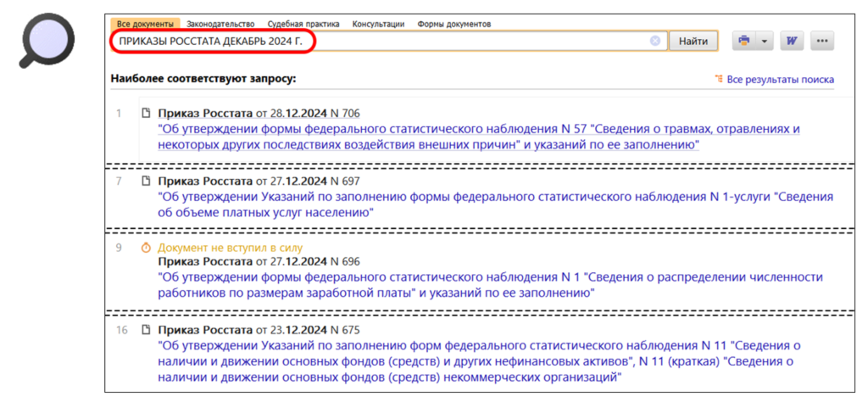The image size is (868, 402).
Task: Open the Формы документов tab
Action: point(454,24)
